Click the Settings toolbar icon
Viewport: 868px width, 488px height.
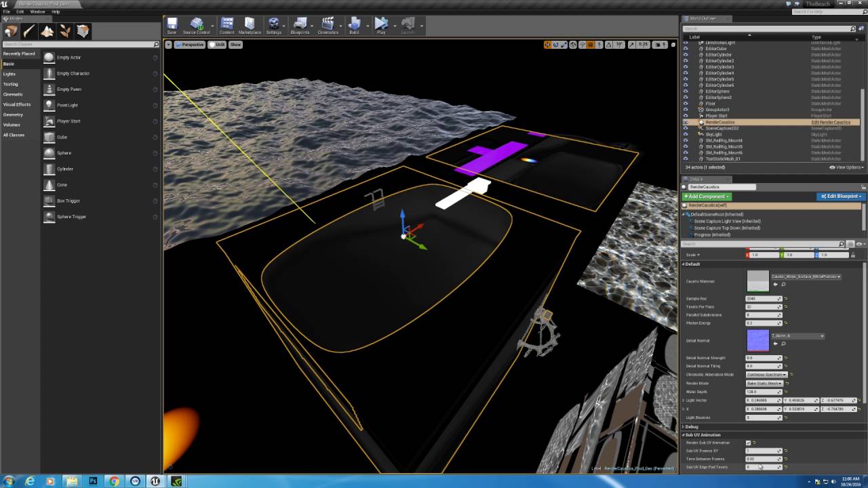click(274, 26)
